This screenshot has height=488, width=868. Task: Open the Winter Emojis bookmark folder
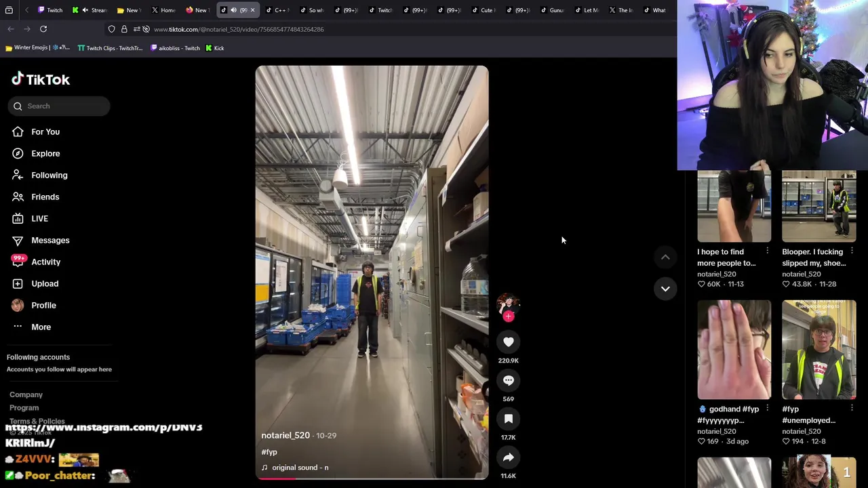point(37,48)
